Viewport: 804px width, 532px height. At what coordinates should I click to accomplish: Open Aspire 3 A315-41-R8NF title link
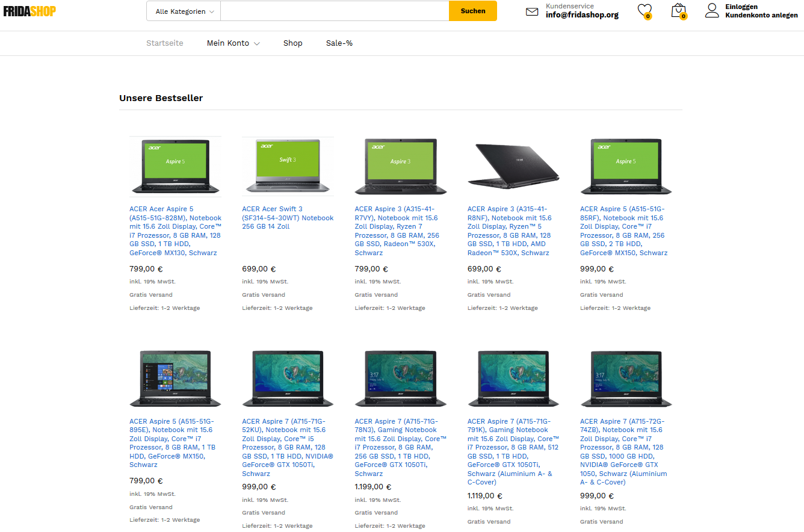[510, 231]
